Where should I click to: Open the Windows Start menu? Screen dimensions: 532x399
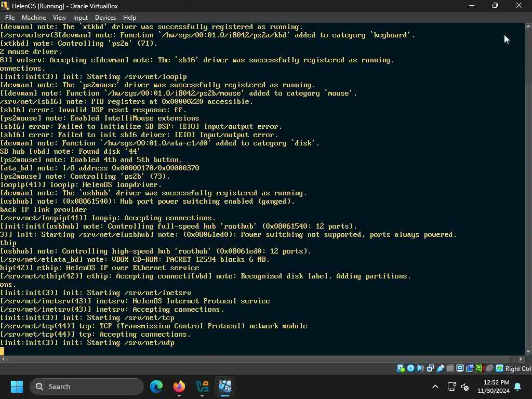click(x=17, y=387)
